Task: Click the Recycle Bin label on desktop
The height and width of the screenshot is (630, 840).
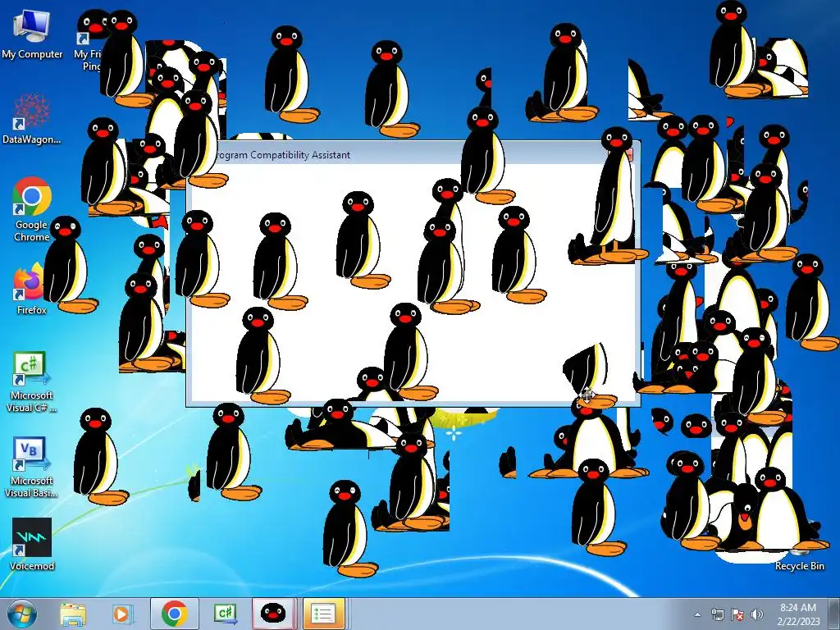Action: tap(799, 566)
